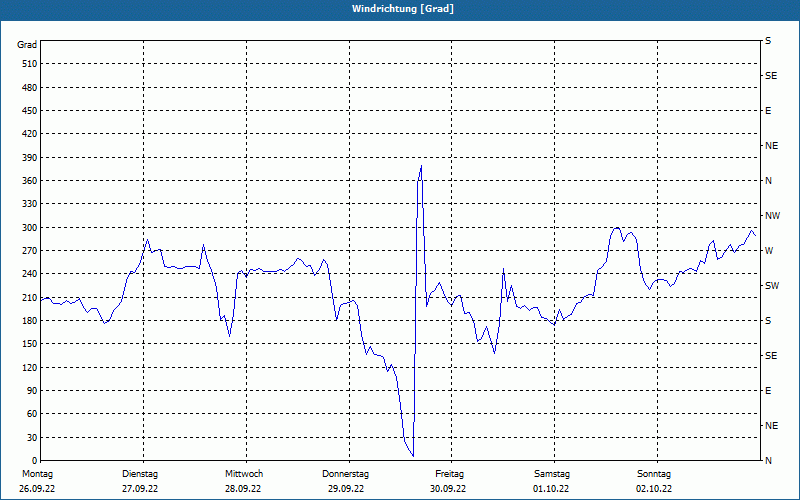Click the date 29.09.22
The height and width of the screenshot is (500, 800).
[346, 489]
